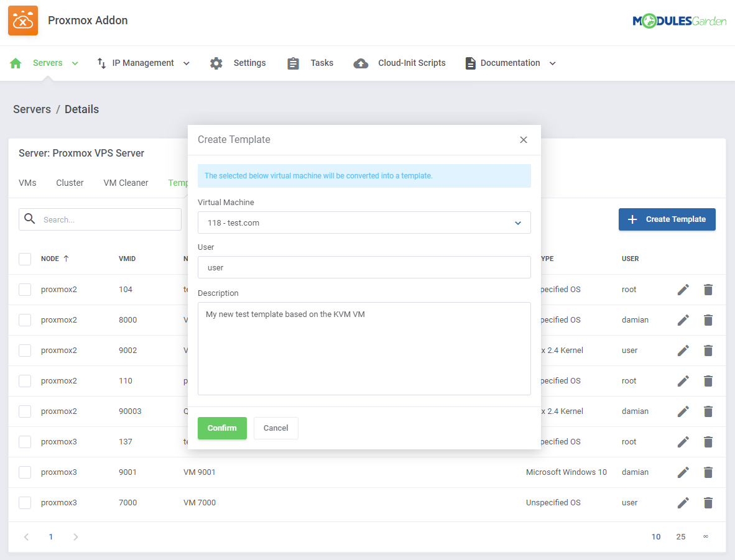The width and height of the screenshot is (735, 560).
Task: Click the Proxmox Addon orange cloud logo
Action: 22,20
